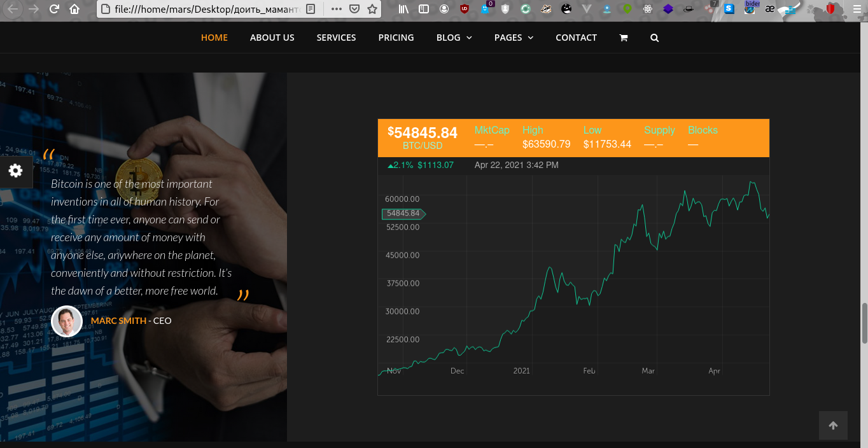Screen dimensions: 868x448
Task: Click the $54845.84 BTC price
Action: pos(423,132)
